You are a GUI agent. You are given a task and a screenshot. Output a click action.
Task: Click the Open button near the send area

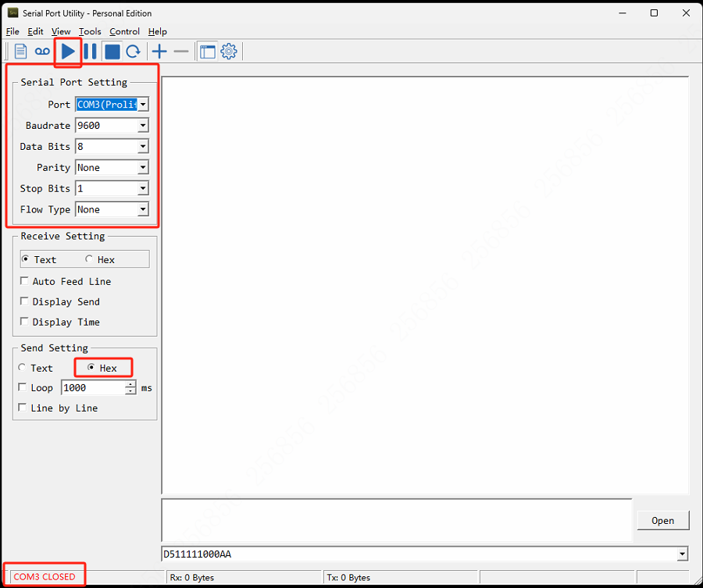coord(662,520)
